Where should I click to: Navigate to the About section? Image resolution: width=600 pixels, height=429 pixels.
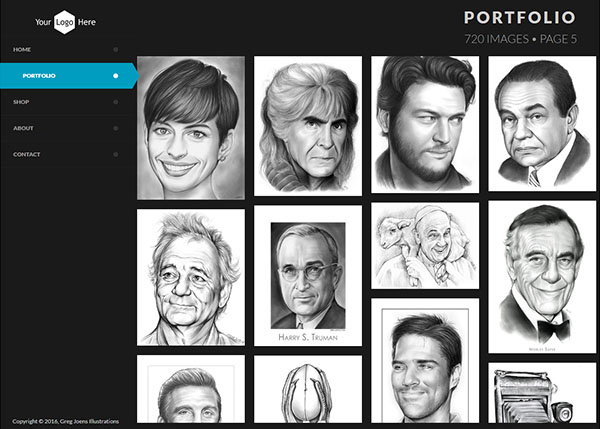(x=23, y=128)
